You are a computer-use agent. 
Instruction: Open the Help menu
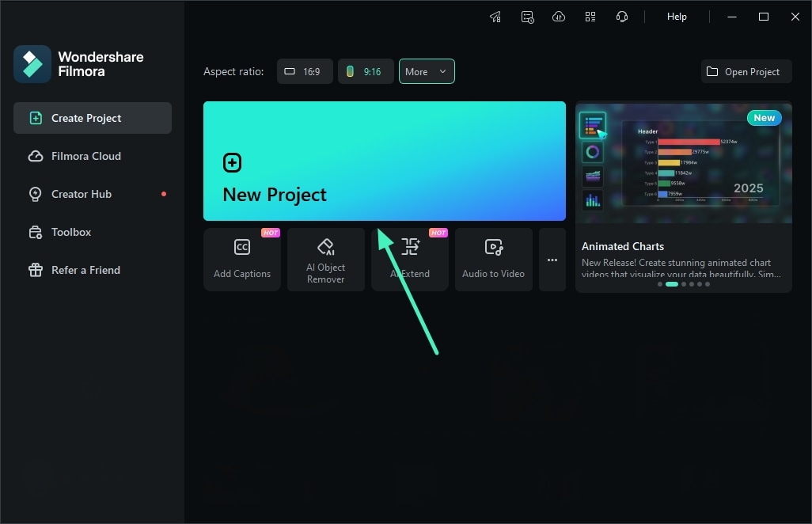677,16
